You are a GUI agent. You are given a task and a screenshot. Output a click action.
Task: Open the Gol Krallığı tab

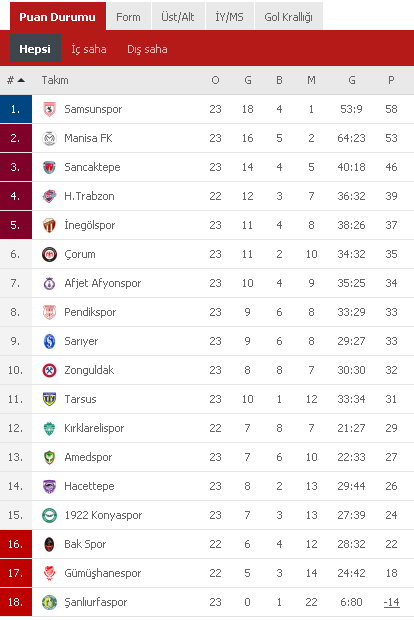289,16
